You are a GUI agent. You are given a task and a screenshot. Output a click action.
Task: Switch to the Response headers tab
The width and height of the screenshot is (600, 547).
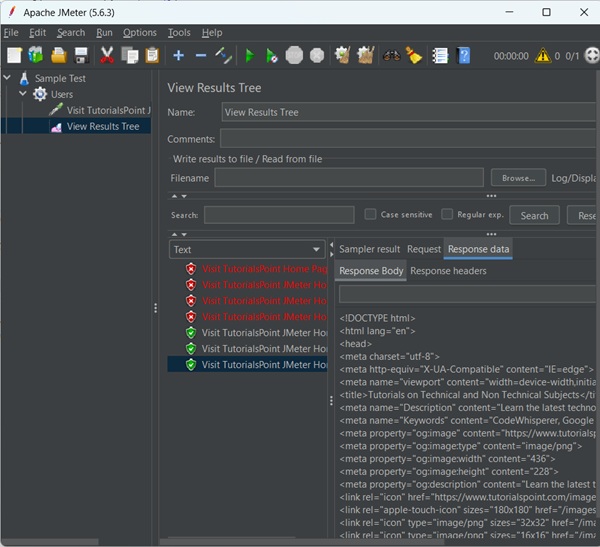448,270
